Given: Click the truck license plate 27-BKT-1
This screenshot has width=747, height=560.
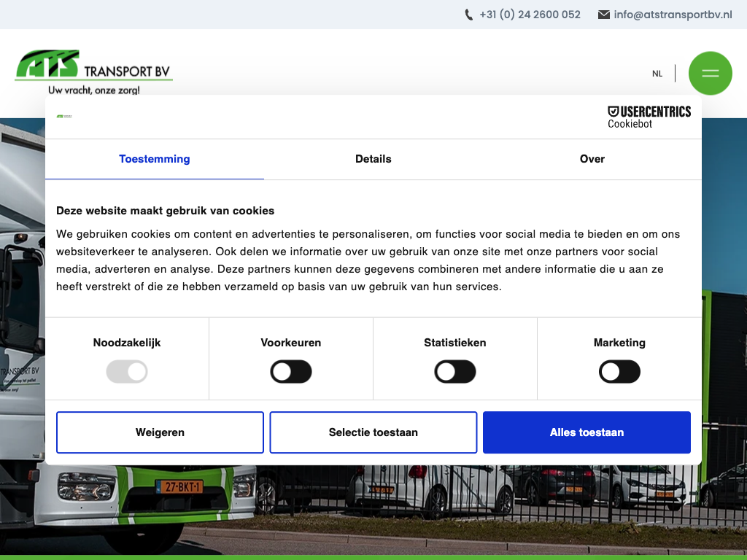Looking at the screenshot, I should click(179, 486).
